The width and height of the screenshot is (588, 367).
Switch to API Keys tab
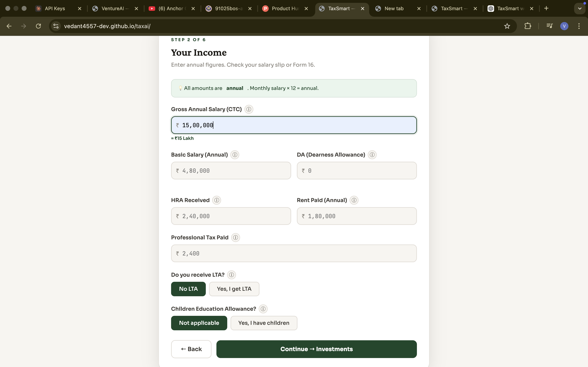(x=55, y=9)
